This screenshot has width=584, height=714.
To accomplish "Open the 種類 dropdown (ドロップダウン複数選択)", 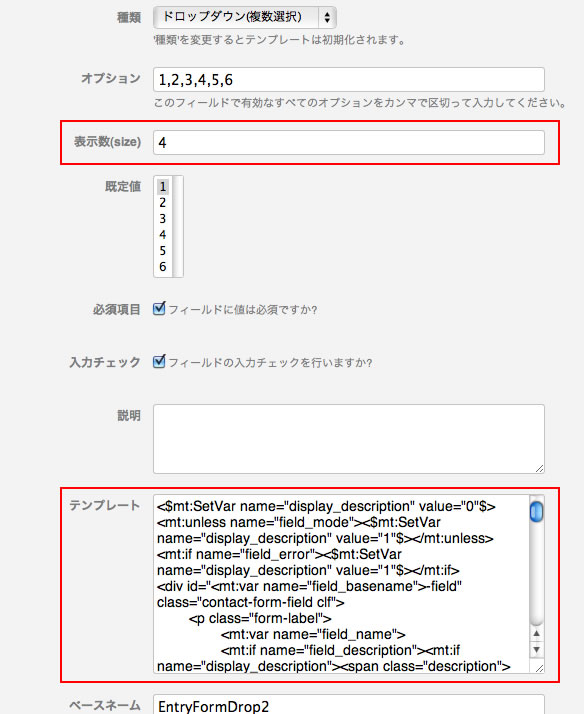I will pos(245,17).
